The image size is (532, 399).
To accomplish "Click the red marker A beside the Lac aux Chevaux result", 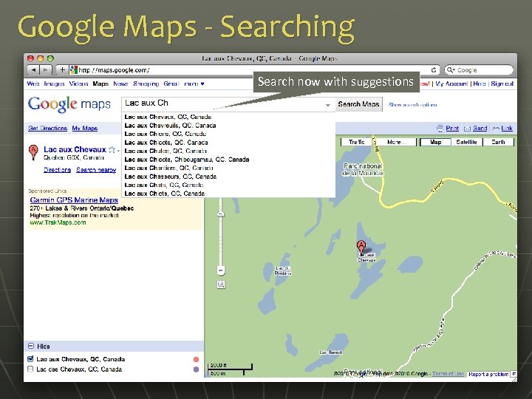I will [x=33, y=152].
